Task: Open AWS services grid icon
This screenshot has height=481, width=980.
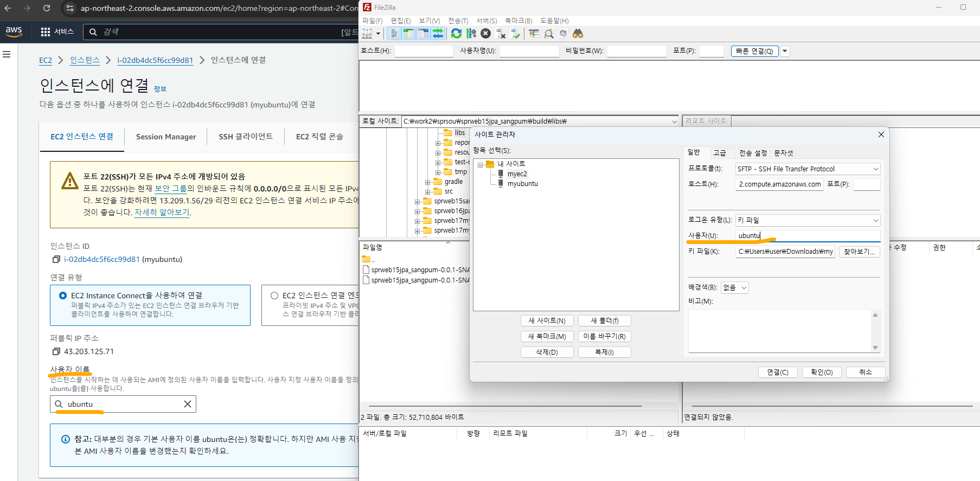Action: pos(46,32)
